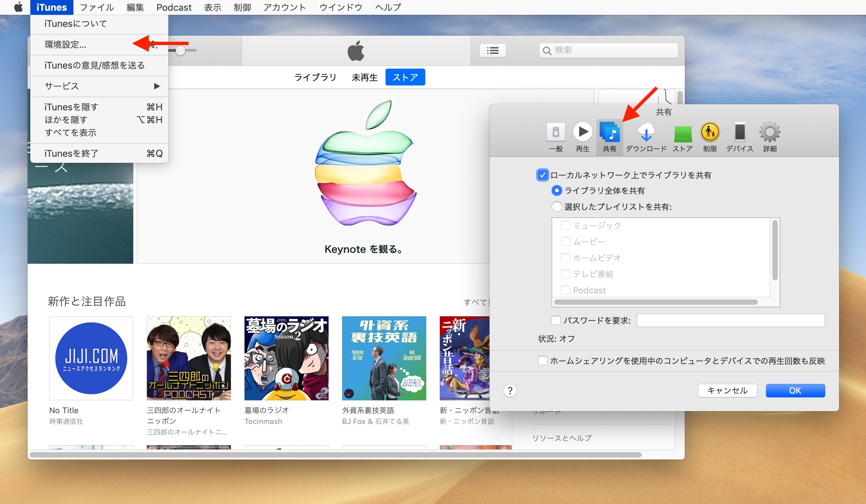
Task: Toggle ホームシェアリング再生回数も反映 checkbox
Action: coord(542,361)
